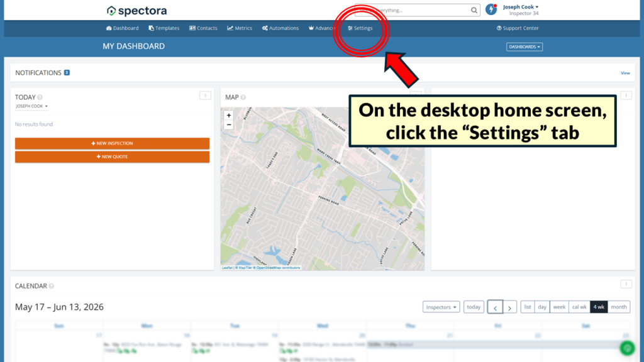This screenshot has width=644, height=362.
Task: Click the New Quote button
Action: click(x=112, y=156)
